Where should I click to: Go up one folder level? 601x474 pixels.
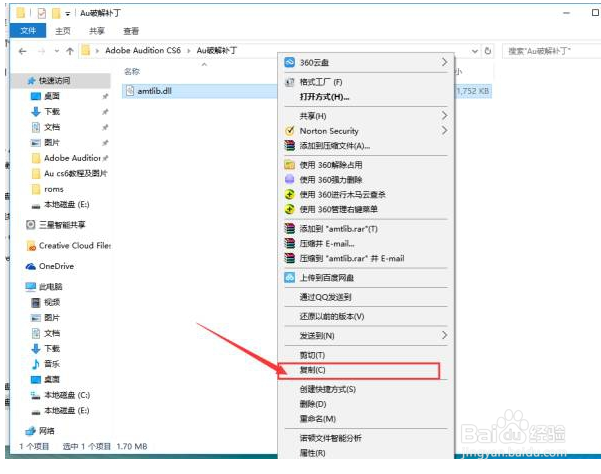click(x=70, y=51)
